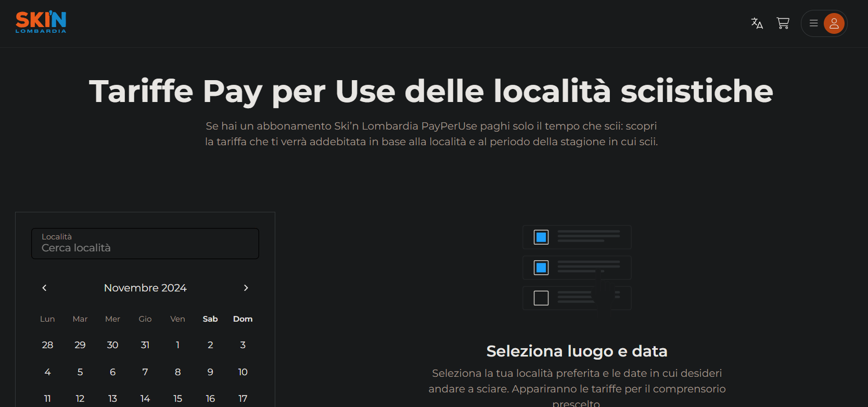
Task: Click the Seleziona luogo e data heading
Action: [577, 351]
